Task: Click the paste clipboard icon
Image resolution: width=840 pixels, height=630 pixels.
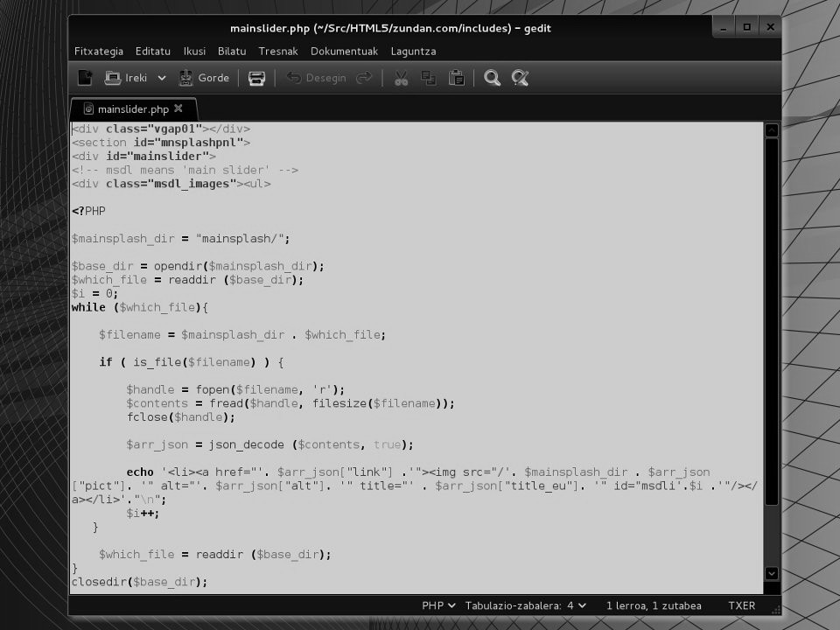Action: pyautogui.click(x=456, y=78)
